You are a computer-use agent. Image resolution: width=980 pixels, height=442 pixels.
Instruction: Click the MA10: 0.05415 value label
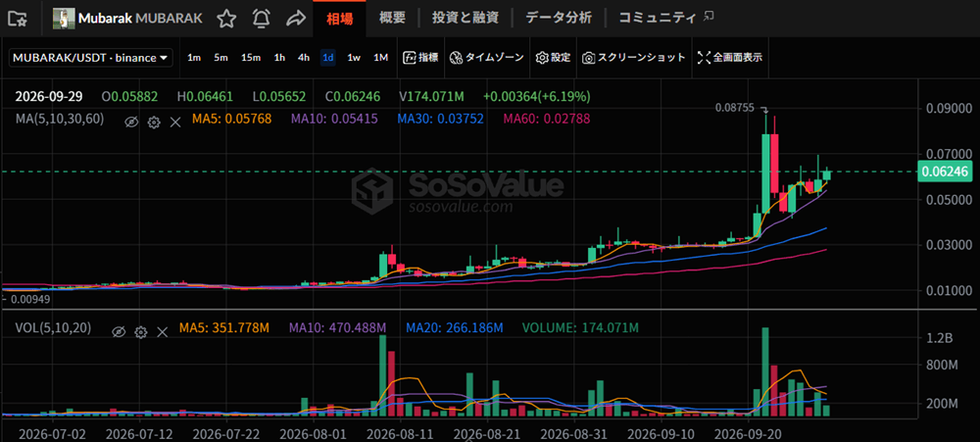coord(333,119)
